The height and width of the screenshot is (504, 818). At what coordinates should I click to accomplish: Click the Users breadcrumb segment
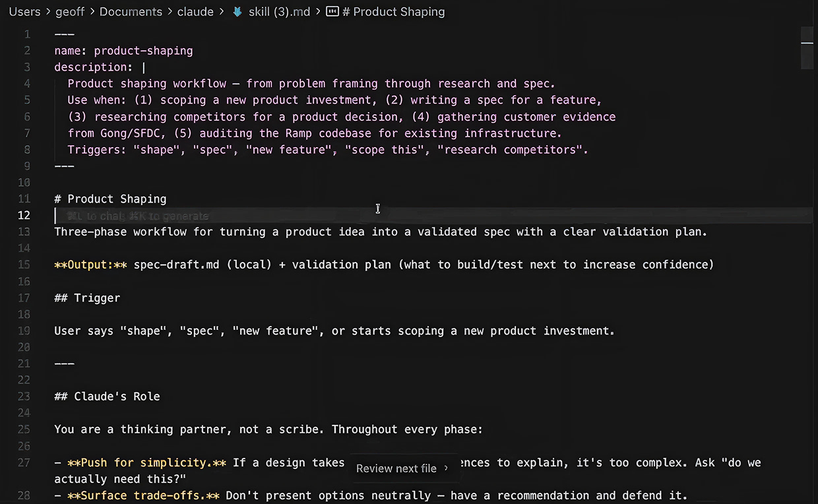(x=24, y=12)
